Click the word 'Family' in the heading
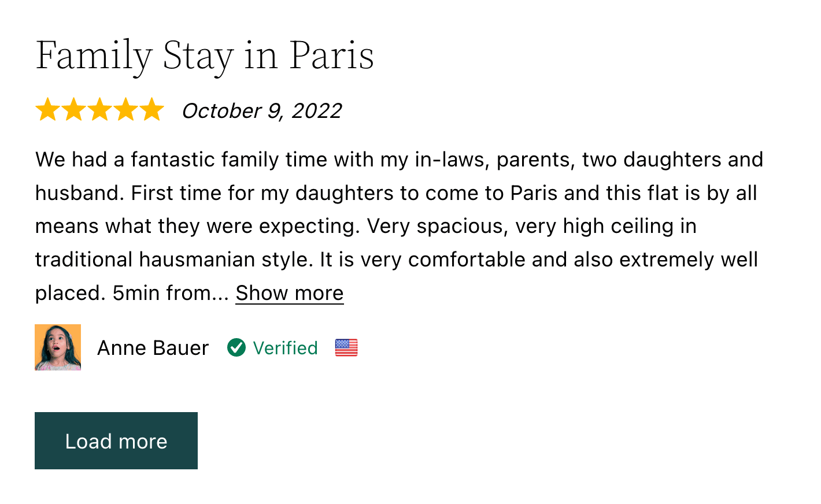This screenshot has height=504, width=821. (x=94, y=55)
